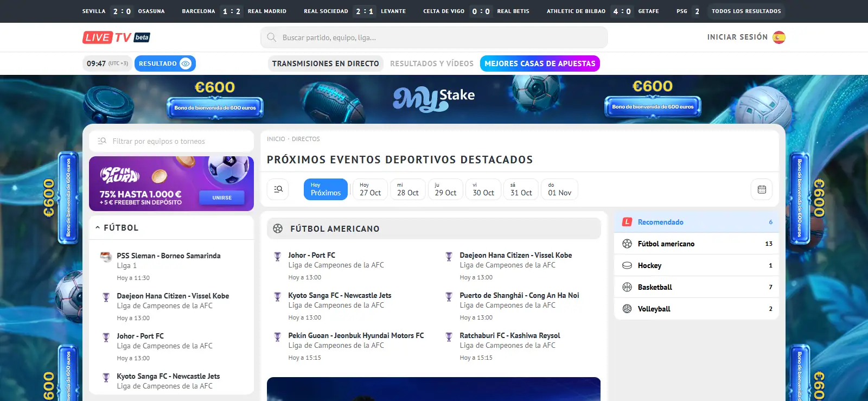Open the Spanish flag language selector

779,37
